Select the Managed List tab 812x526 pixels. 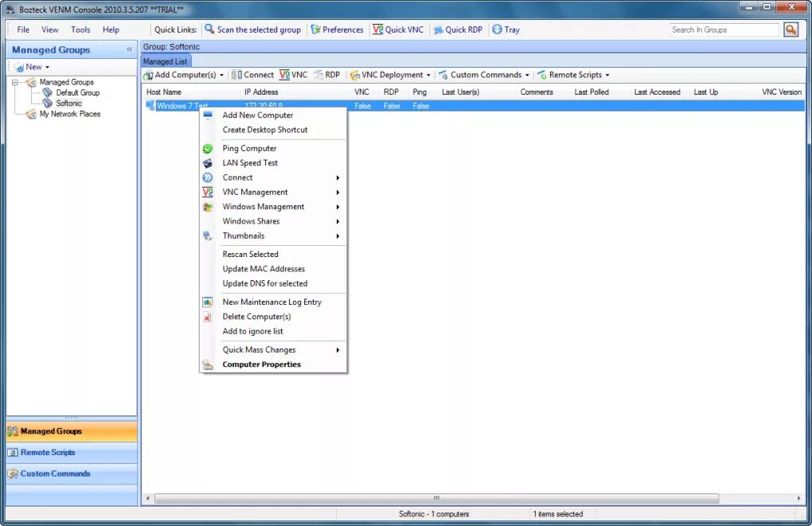166,61
